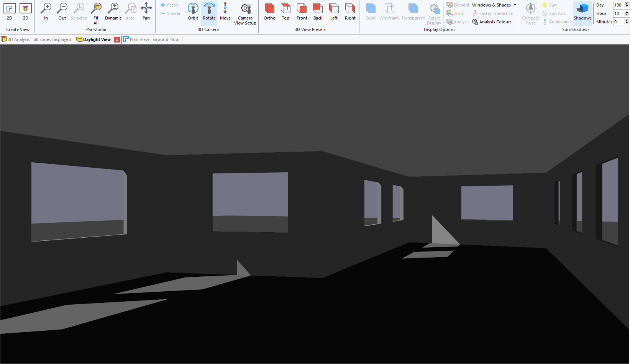Viewport: 630px width, 364px height.
Task: Switch to Ortho view preset
Action: coord(270,11)
